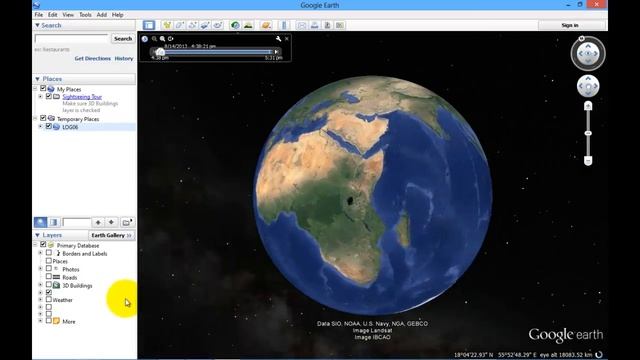Enable the 3D Buildings layer checkbox
640x360 pixels.
pos(49,285)
